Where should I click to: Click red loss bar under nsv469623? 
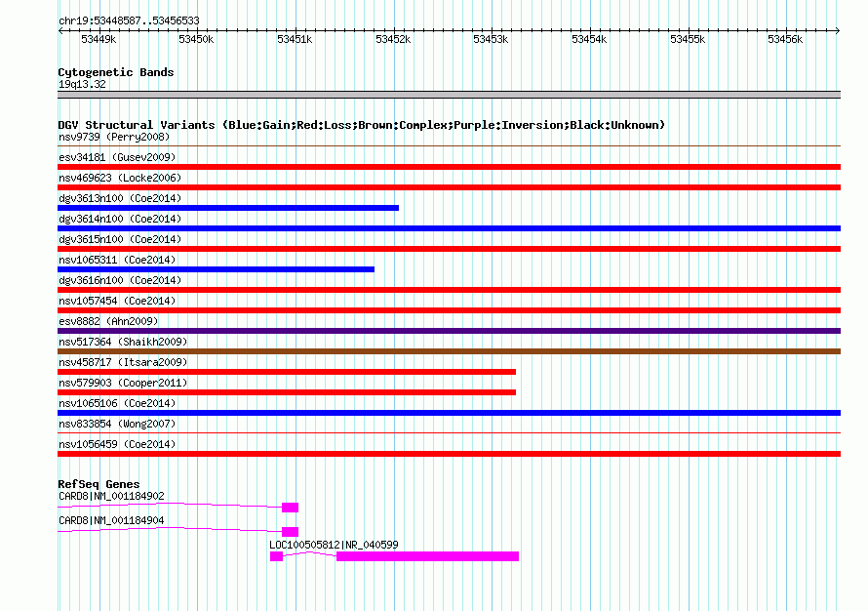tap(449, 187)
